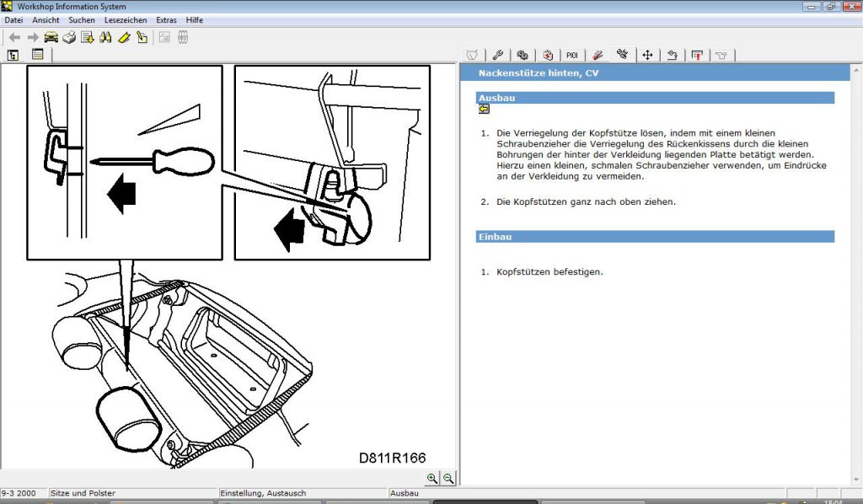Click the printer icon in toolbar
Image resolution: width=863 pixels, height=504 pixels.
coord(69,37)
